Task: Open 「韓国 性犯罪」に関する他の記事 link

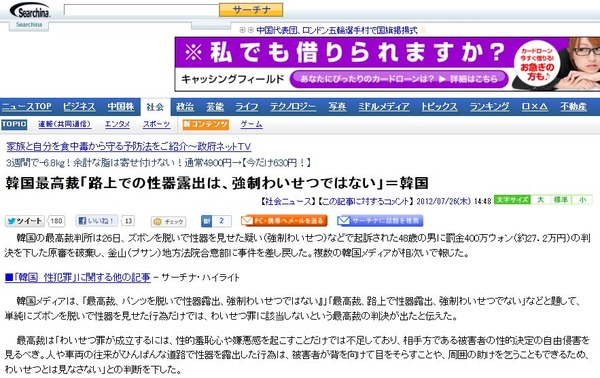Action: [x=78, y=277]
